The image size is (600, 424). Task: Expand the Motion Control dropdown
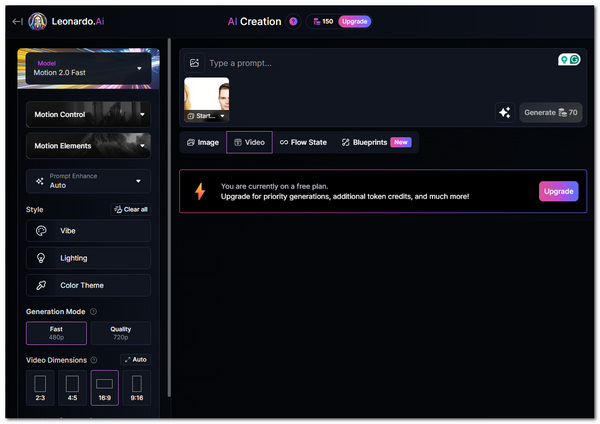click(x=88, y=115)
